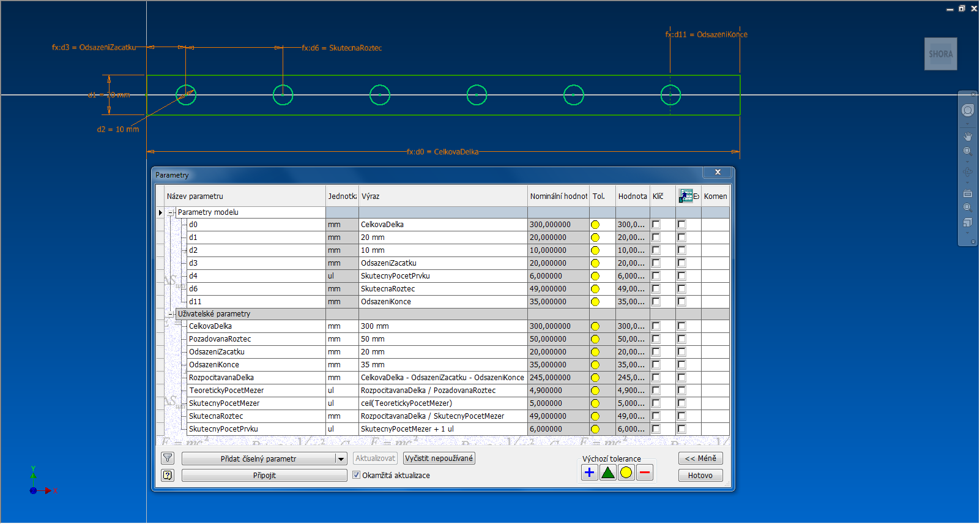
Task: Check the Klíč box for parameter d0
Action: tap(656, 225)
